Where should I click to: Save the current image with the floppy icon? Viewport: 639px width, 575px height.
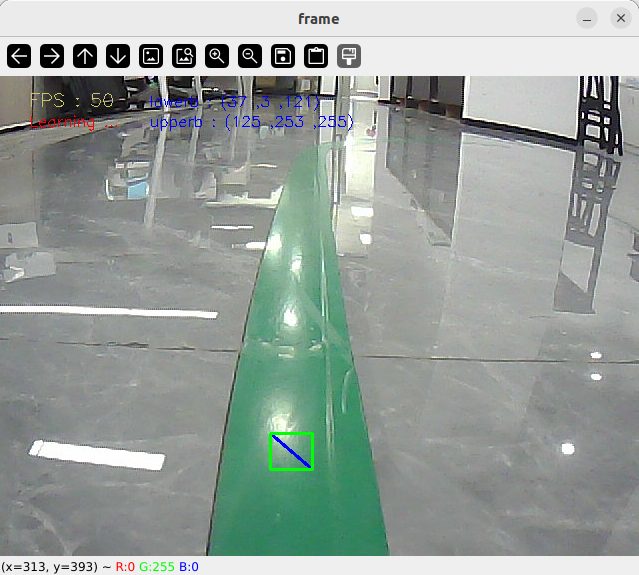click(x=283, y=56)
